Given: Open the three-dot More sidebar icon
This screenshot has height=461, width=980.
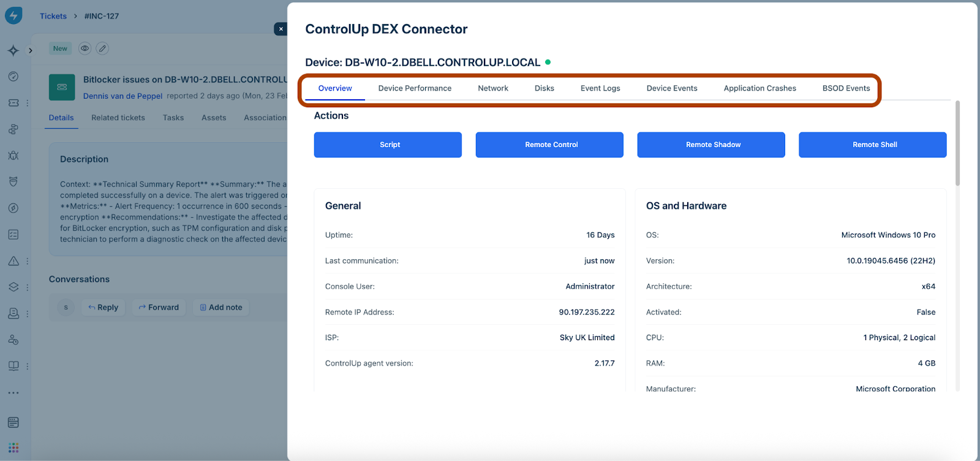Looking at the screenshot, I should tap(13, 393).
